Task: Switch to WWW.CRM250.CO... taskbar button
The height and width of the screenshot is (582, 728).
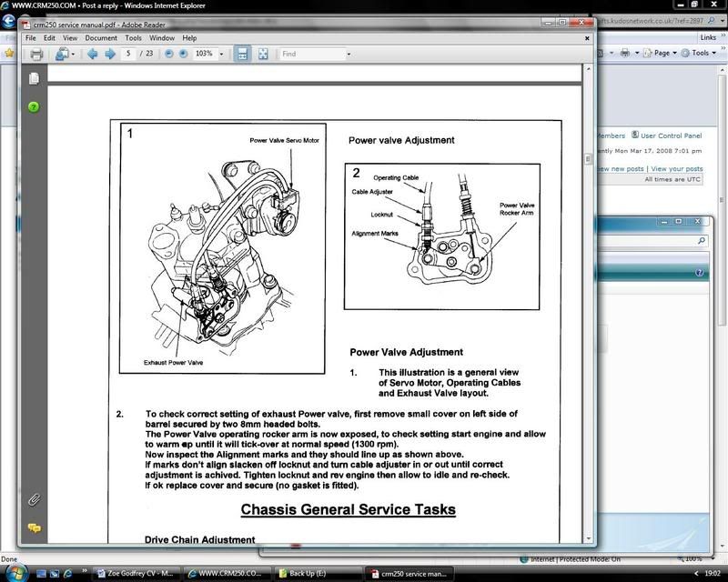Action: pos(225,574)
